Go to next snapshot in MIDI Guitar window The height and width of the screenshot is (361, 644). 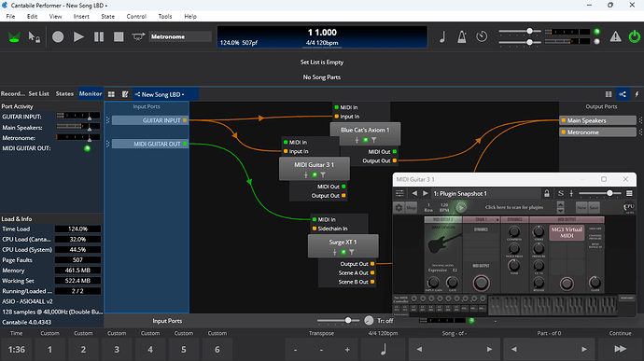tap(425, 193)
